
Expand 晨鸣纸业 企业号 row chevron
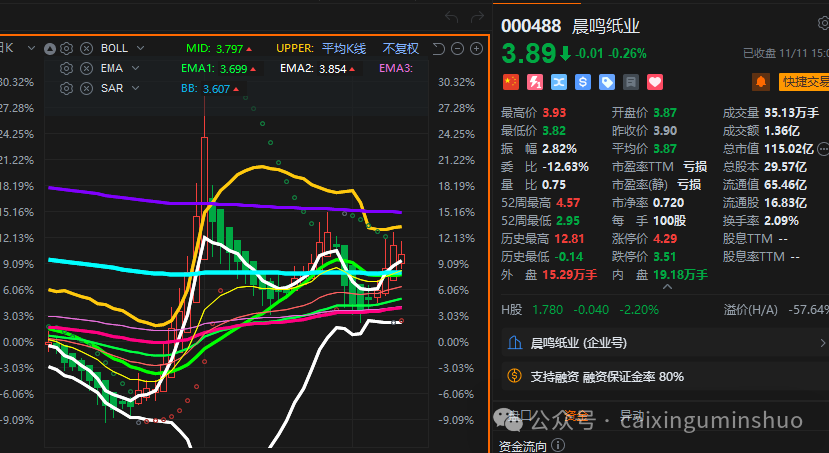(x=823, y=343)
